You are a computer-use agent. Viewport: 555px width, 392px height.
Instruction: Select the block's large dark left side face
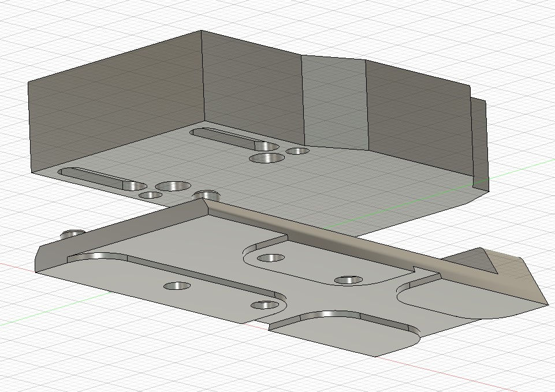(115, 103)
